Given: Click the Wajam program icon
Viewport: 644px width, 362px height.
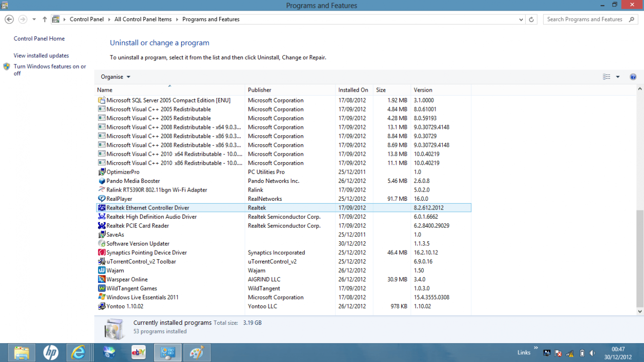Looking at the screenshot, I should (101, 270).
